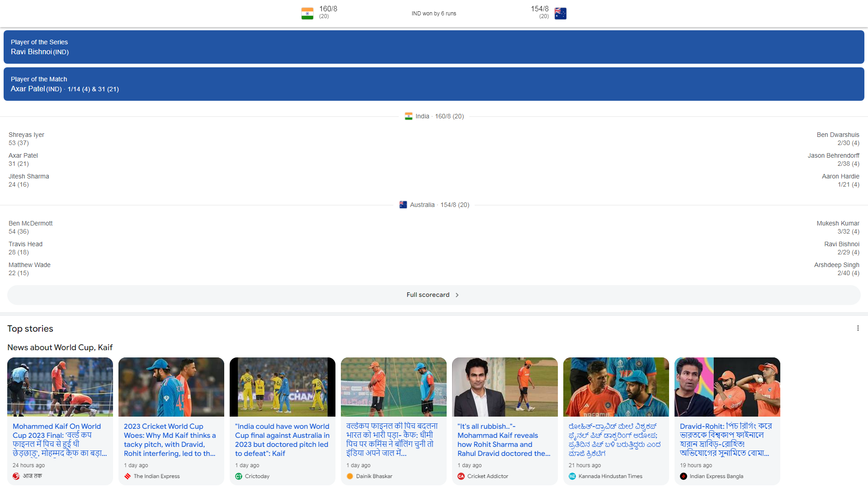Click the Australia flag beside innings header

(403, 205)
